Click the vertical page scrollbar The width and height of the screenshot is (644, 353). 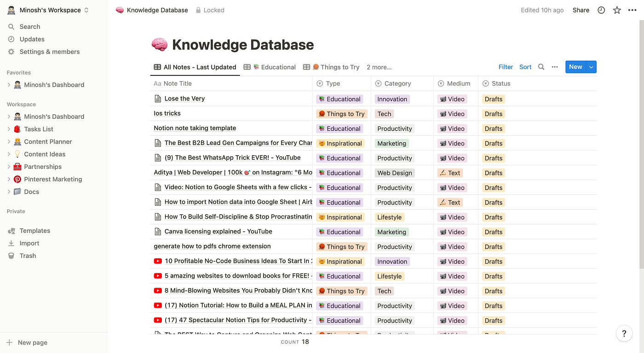[641, 145]
